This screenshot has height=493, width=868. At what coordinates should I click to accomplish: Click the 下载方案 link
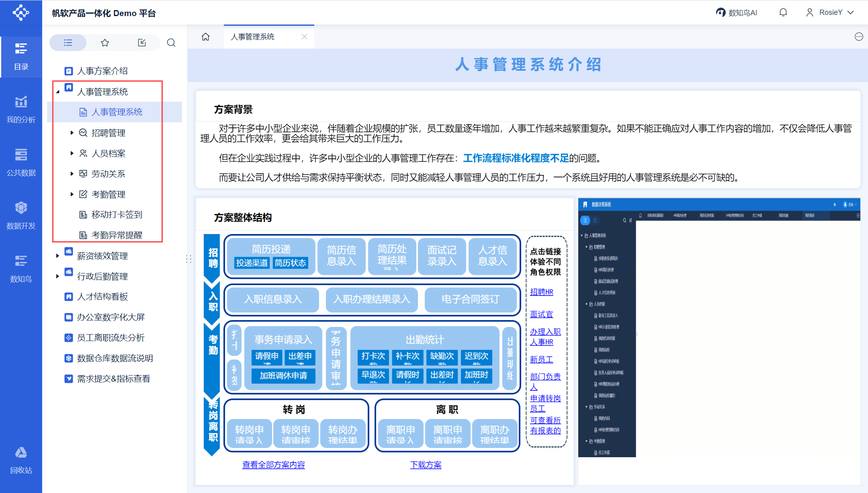coord(426,465)
